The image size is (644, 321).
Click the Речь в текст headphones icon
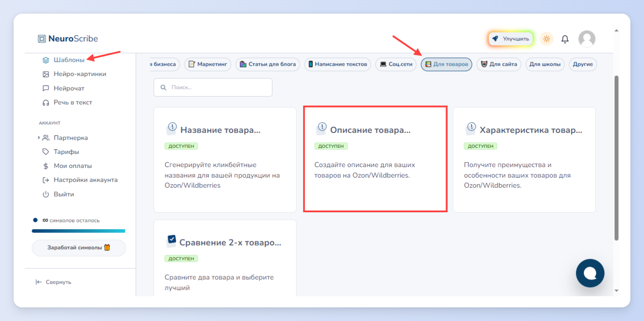coord(46,103)
